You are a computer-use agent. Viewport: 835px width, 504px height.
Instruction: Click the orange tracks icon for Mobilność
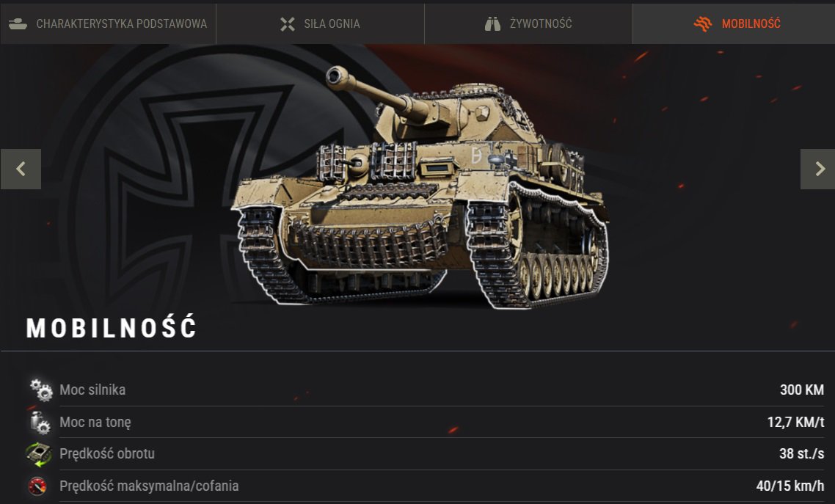[703, 24]
